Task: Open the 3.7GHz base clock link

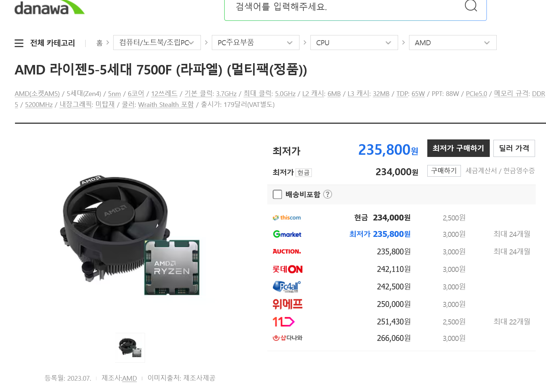Action: click(226, 94)
